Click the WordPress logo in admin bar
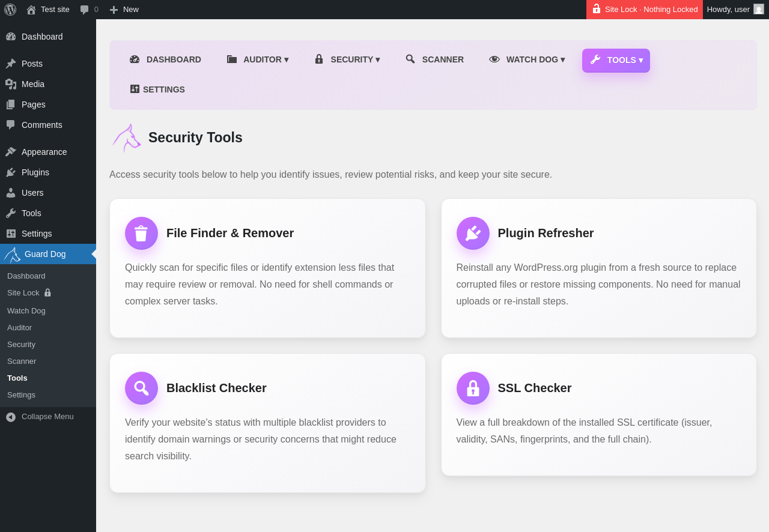 click(x=10, y=10)
